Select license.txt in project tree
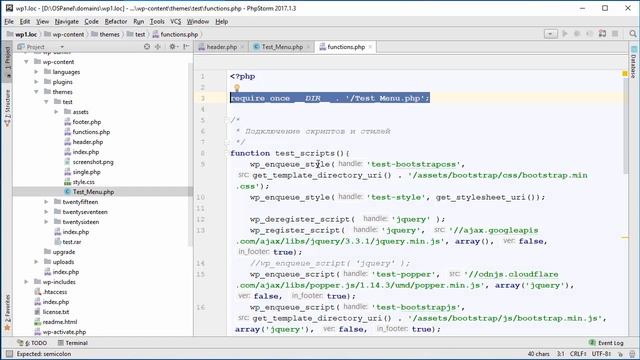The image size is (640, 360). point(56,312)
